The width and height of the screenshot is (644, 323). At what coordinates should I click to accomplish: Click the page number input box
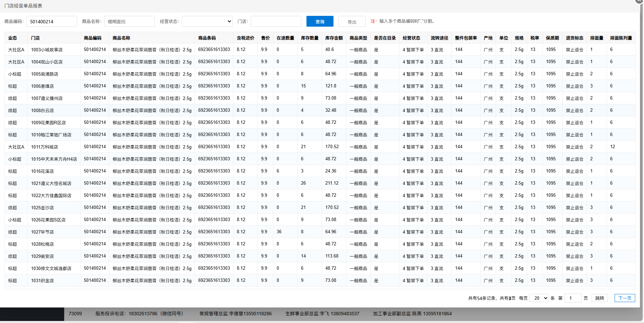pos(572,298)
